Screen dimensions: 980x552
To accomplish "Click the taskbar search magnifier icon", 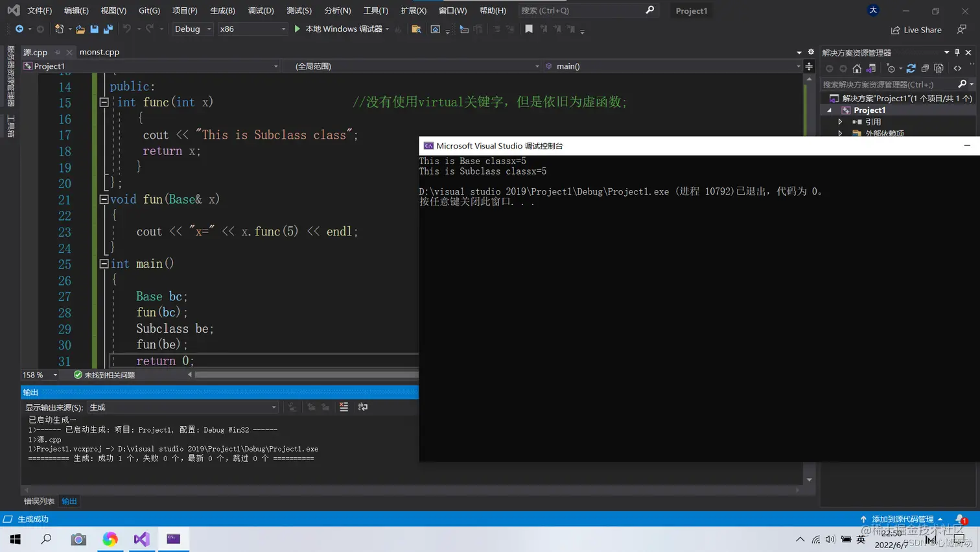I will pyautogui.click(x=47, y=539).
